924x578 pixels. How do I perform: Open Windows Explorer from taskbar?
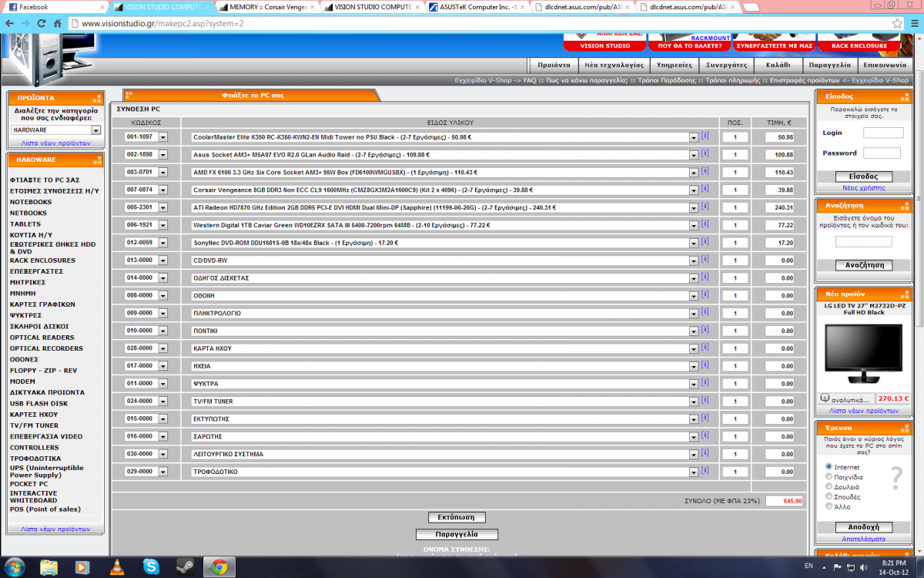[x=49, y=567]
